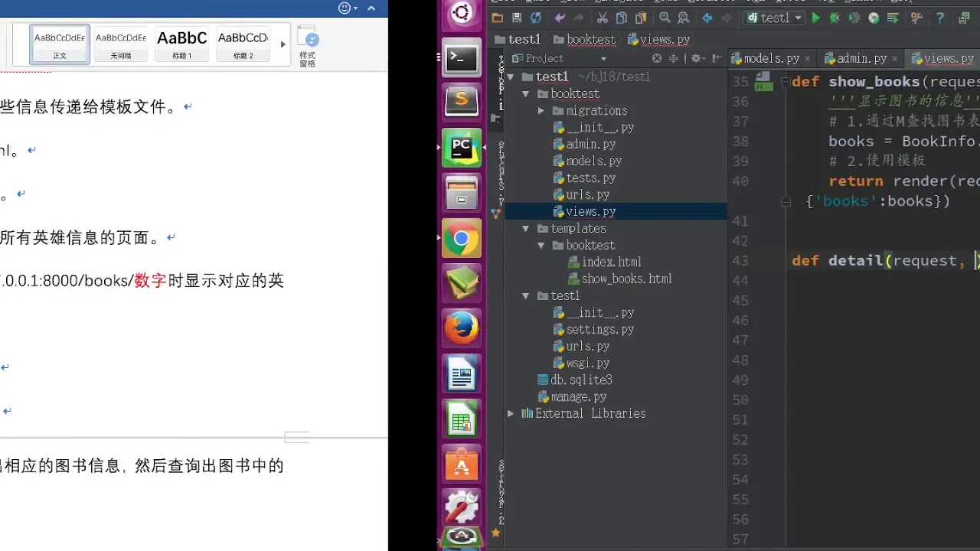Screen dimensions: 980x551
Task: Expand External Libraries node
Action: pyautogui.click(x=511, y=413)
